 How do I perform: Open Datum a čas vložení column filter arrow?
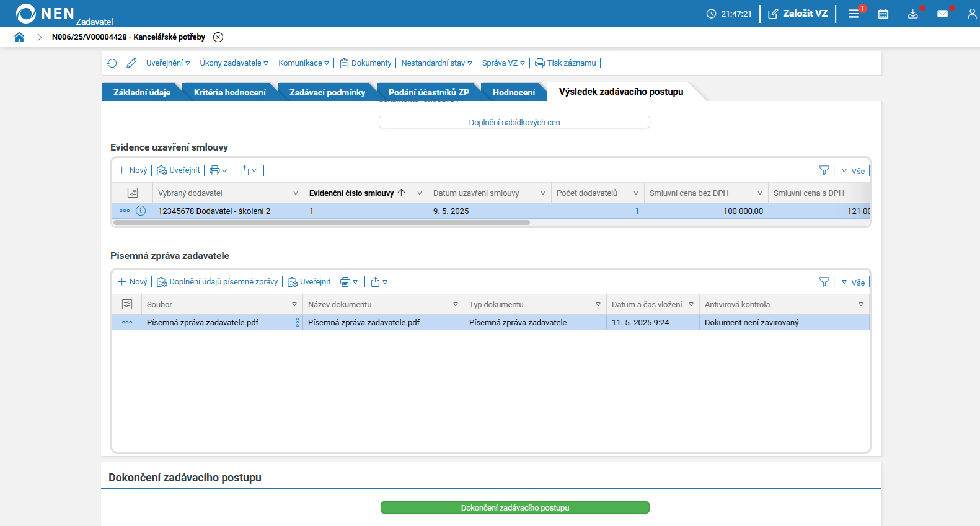691,305
